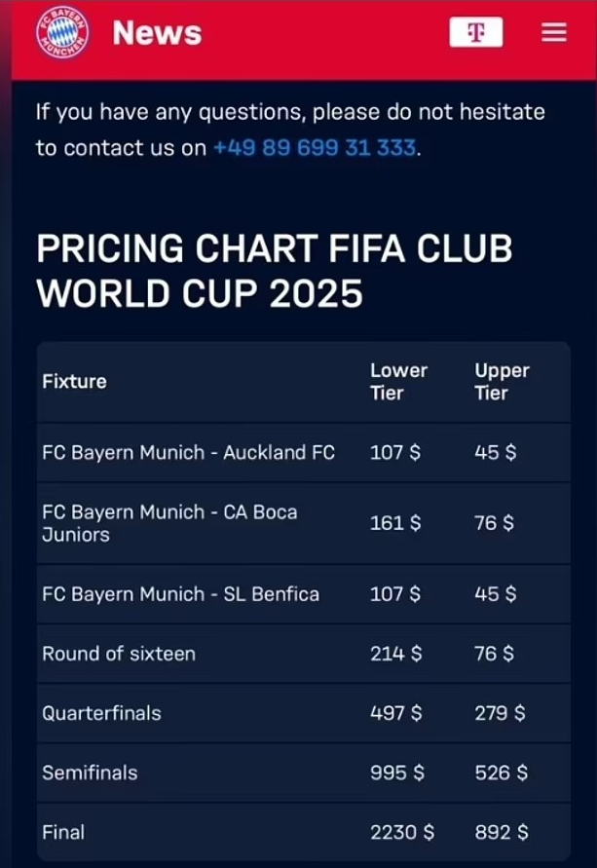The image size is (597, 868).
Task: Click the 161 $ Boca Juniors price
Action: tap(395, 523)
